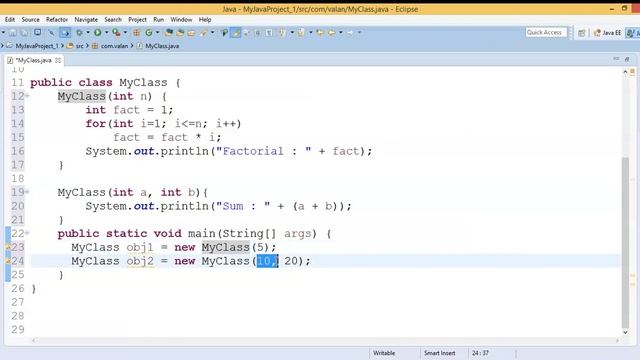Click the editor vertical scrollbar thumb

[625, 242]
